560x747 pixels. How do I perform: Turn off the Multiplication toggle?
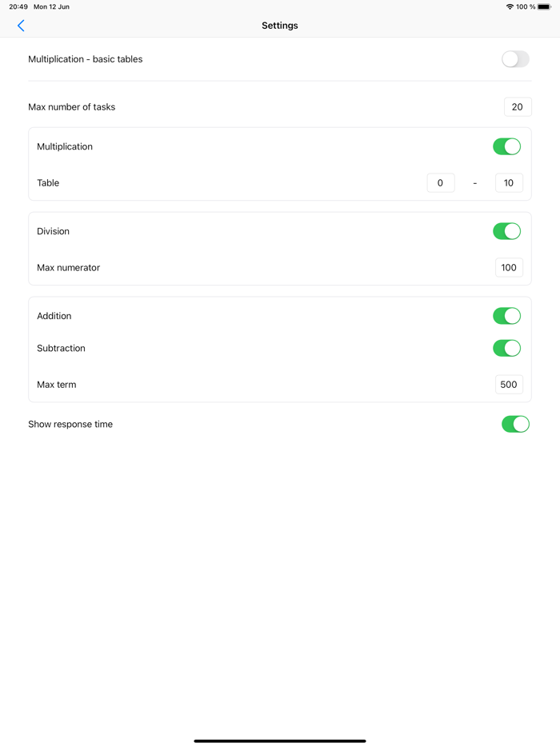(506, 146)
